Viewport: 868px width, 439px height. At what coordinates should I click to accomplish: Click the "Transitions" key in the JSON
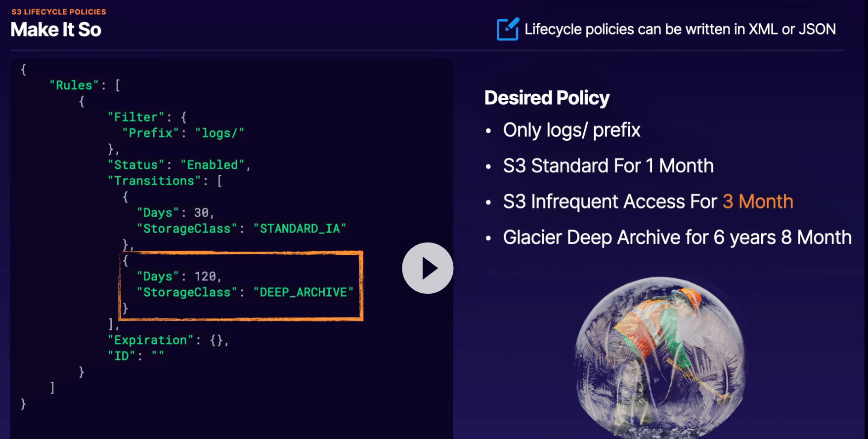click(x=154, y=181)
